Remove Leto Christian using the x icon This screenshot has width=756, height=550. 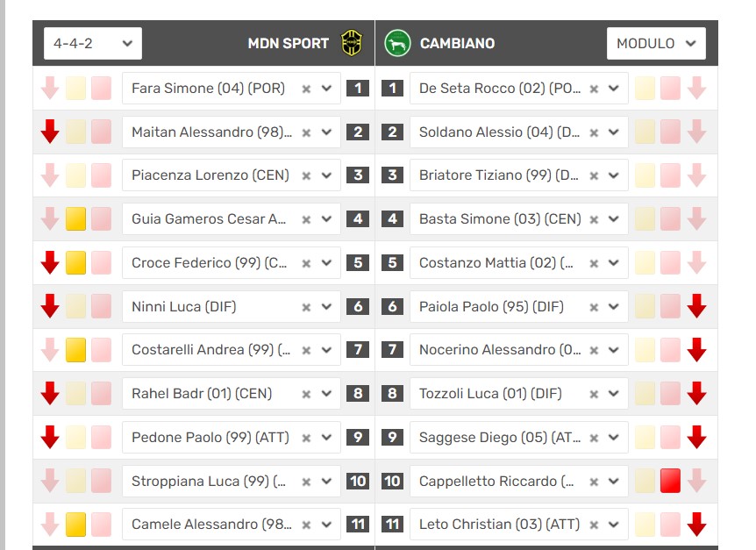pyautogui.click(x=594, y=525)
